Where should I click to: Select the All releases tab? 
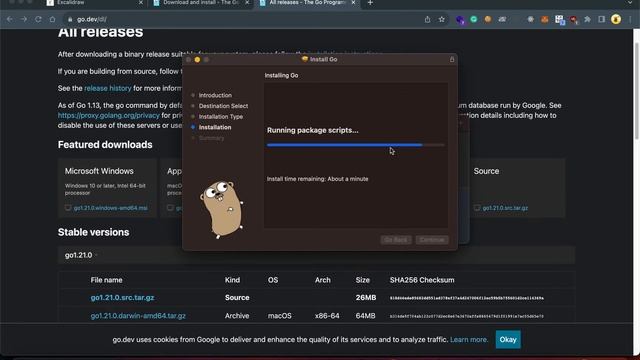307,3
